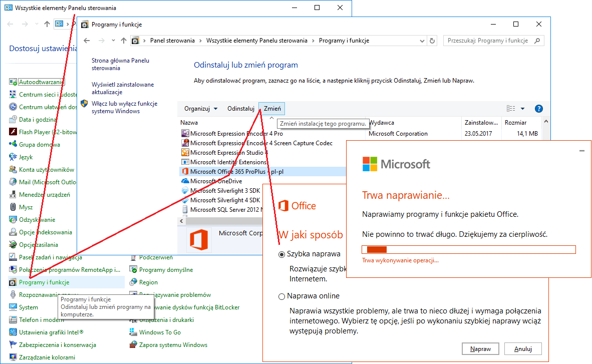Click the Flash Player control panel icon
Image resolution: width=592 pixels, height=364 pixels.
(x=13, y=132)
